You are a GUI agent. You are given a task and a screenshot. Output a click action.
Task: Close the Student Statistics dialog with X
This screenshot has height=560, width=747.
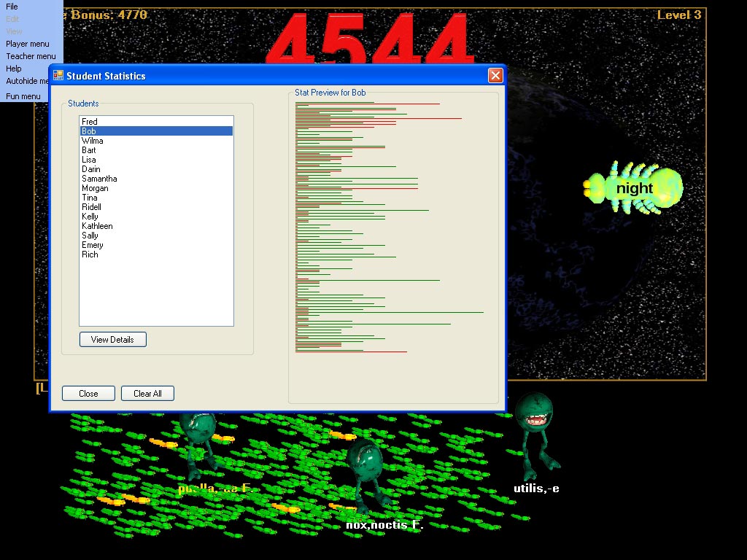tap(495, 76)
